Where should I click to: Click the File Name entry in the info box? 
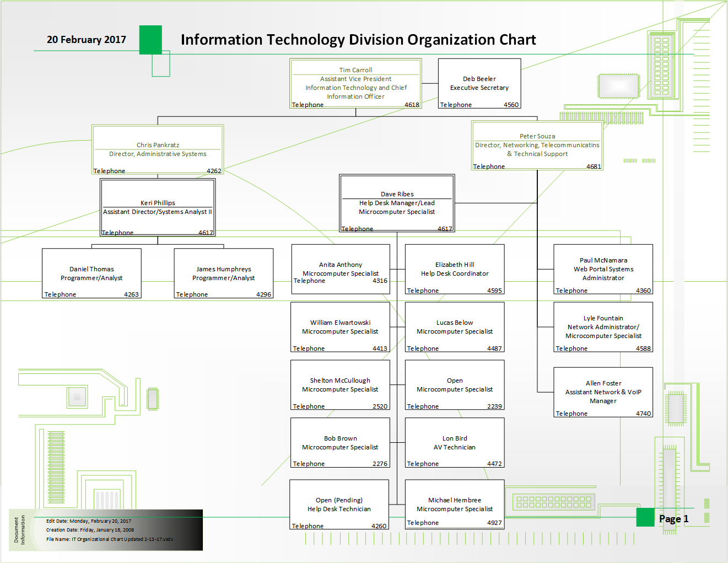[x=109, y=539]
